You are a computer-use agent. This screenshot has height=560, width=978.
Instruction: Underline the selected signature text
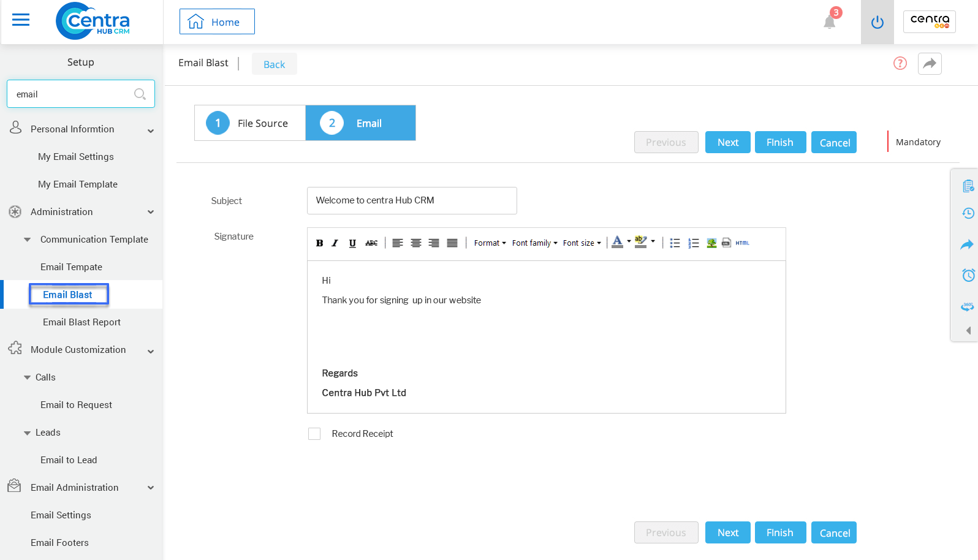pyautogui.click(x=352, y=243)
